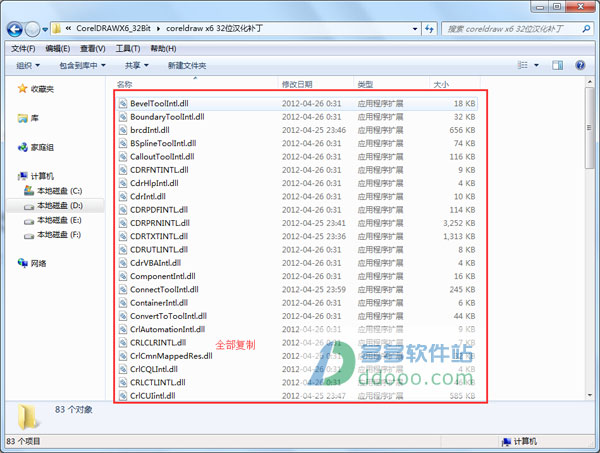Open the view options dropdown arrow
The image size is (600, 453).
pos(536,65)
